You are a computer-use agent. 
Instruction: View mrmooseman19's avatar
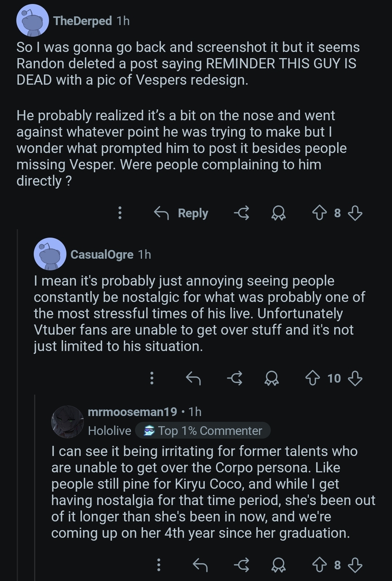coord(68,421)
